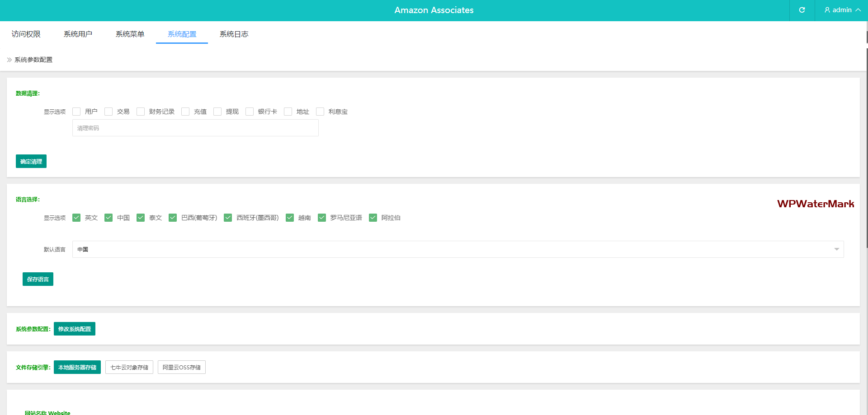868x415 pixels.
Task: Open the admin user menu
Action: (842, 10)
